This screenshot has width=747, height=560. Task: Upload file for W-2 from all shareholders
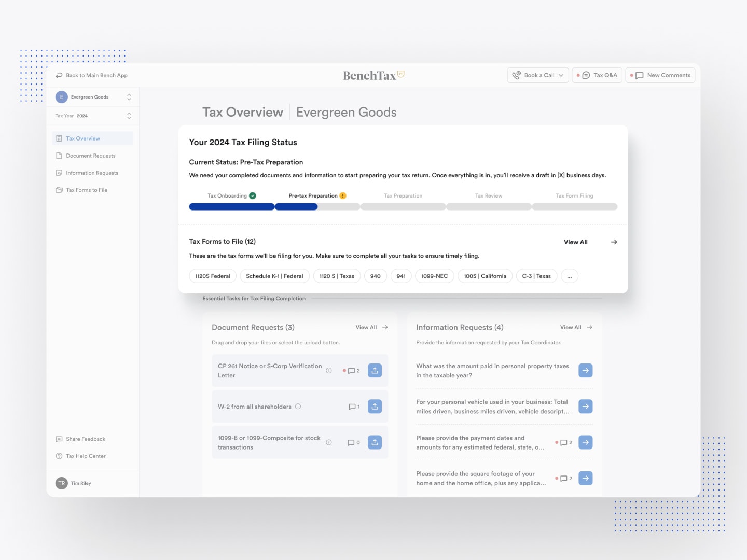[375, 407]
